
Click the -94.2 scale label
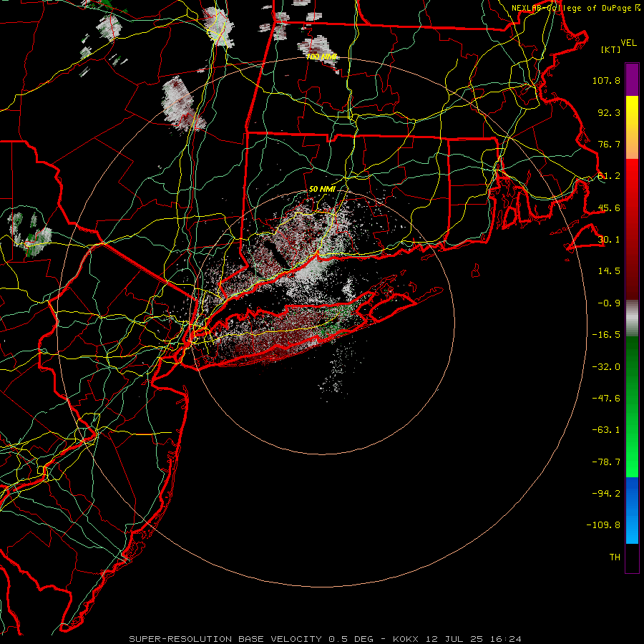pyautogui.click(x=606, y=494)
